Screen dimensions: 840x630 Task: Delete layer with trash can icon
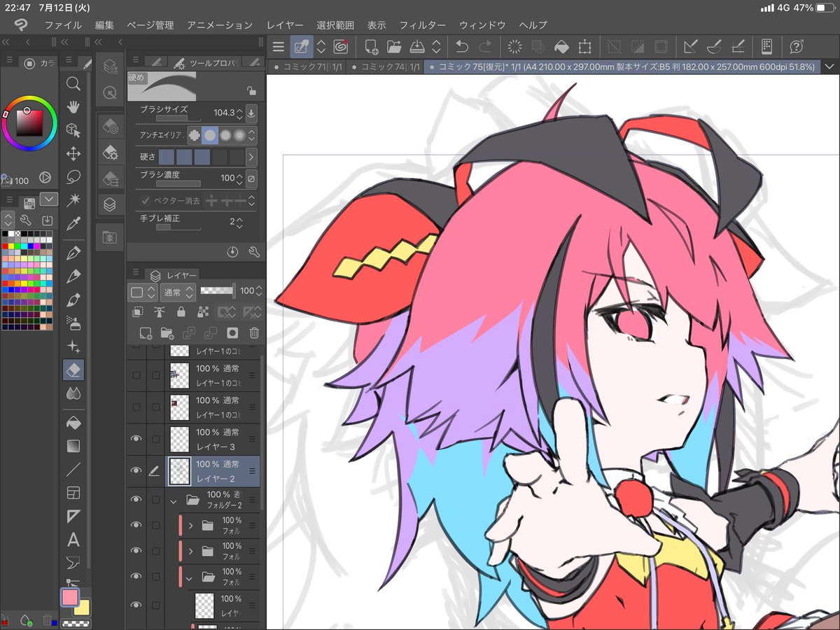click(255, 333)
